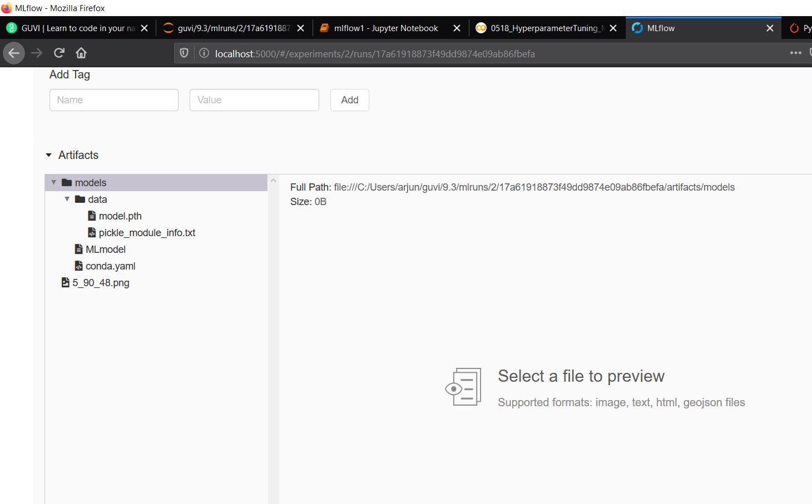
Task: Open the page actions three-dot menu
Action: 795,53
